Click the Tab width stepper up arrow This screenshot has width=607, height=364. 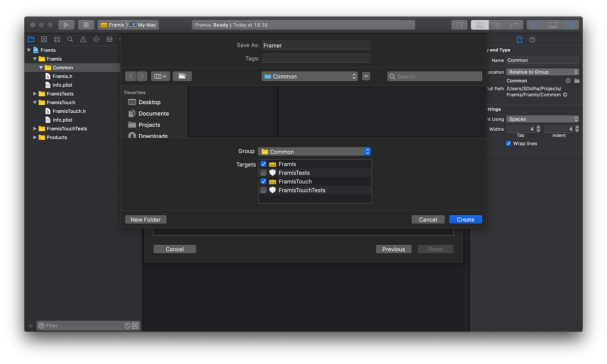[538, 127]
